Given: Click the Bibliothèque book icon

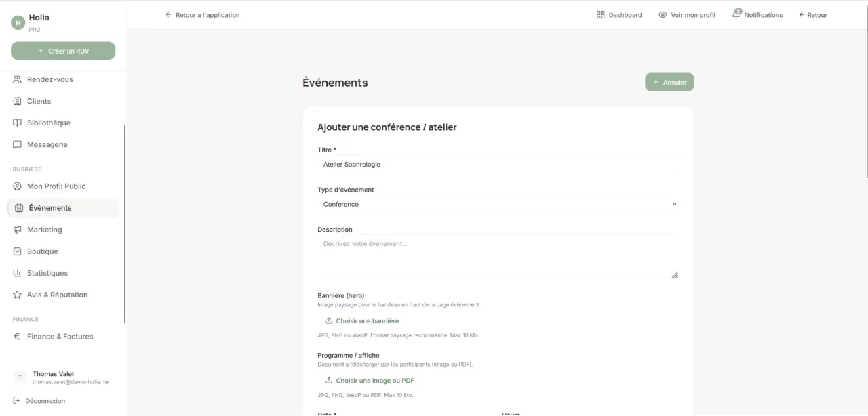Looking at the screenshot, I should click(18, 123).
